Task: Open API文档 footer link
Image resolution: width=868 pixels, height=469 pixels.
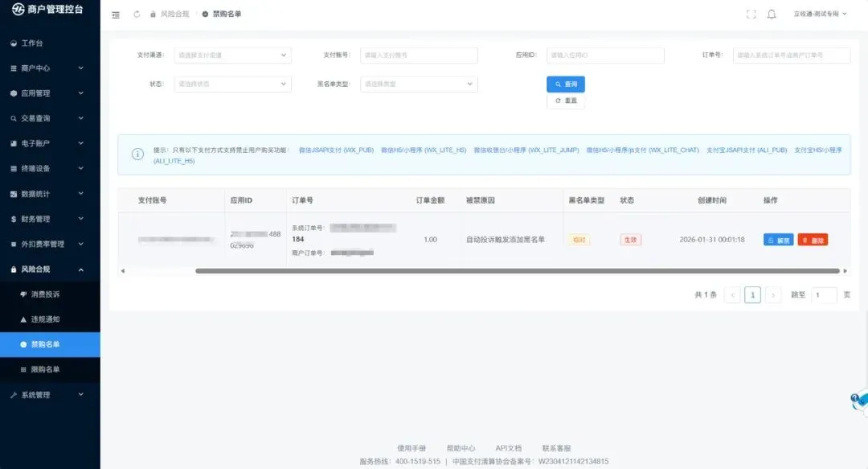Action: pos(508,448)
